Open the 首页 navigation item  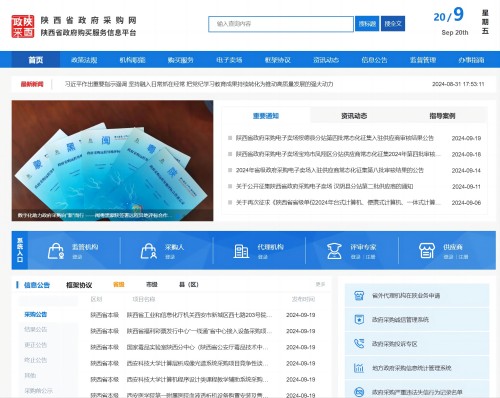(36, 60)
